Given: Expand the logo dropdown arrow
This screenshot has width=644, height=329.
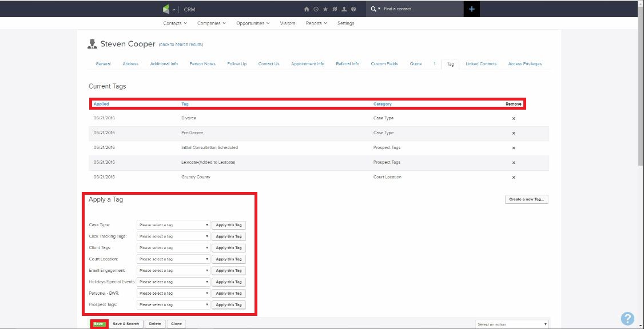Looking at the screenshot, I should pos(174,10).
